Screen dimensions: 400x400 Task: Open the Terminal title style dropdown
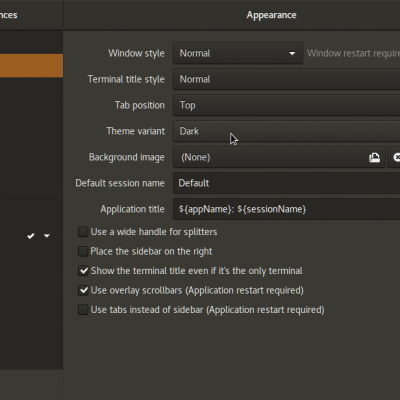(x=286, y=79)
